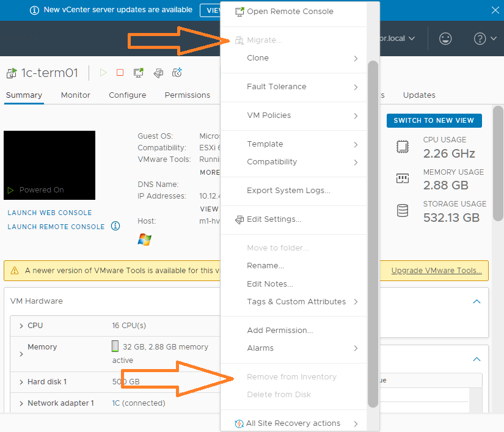This screenshot has height=432, width=504.
Task: Switch to the Summary tab
Action: pyautogui.click(x=24, y=95)
